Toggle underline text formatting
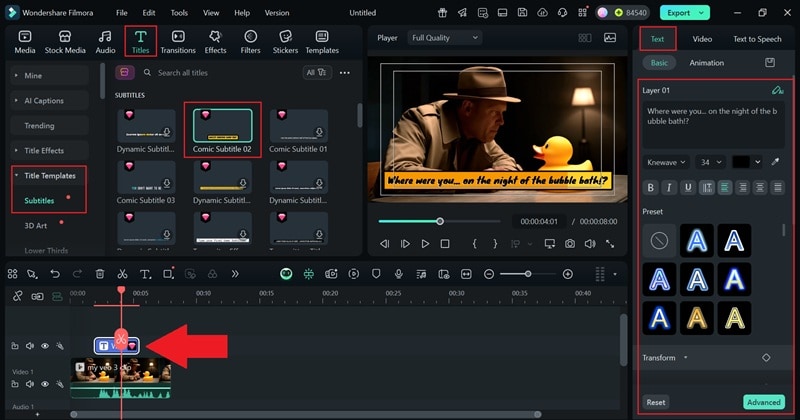This screenshot has height=420, width=800. click(x=688, y=188)
